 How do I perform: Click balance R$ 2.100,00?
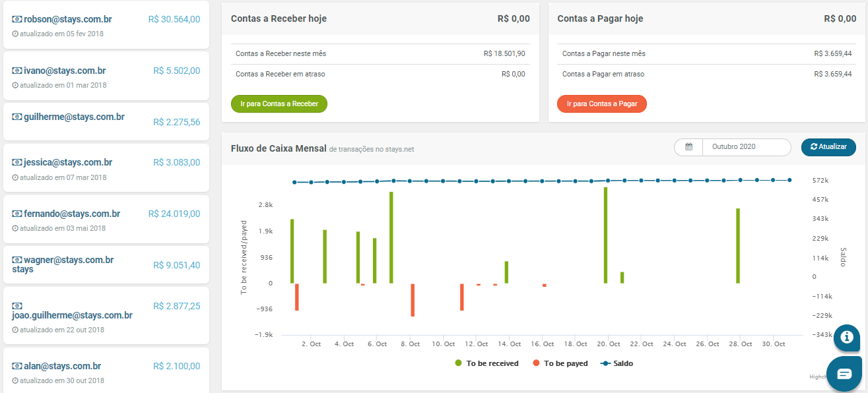[x=177, y=367]
